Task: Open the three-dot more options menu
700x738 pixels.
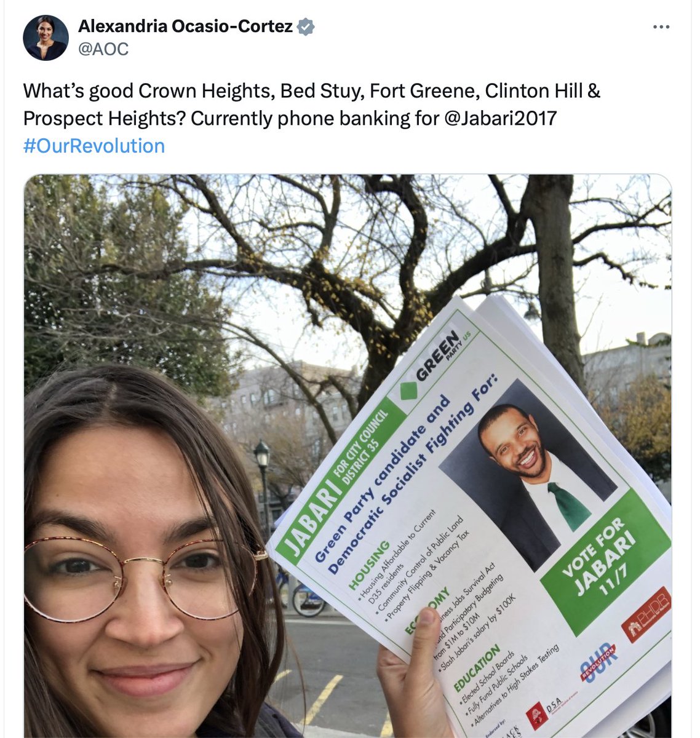Action: pos(661,28)
